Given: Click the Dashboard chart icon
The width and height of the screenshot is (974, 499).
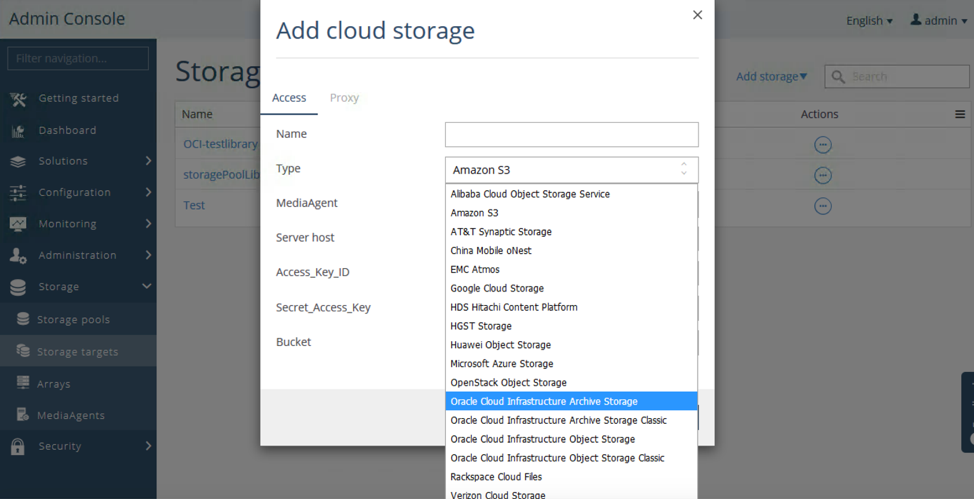Looking at the screenshot, I should pos(18,131).
